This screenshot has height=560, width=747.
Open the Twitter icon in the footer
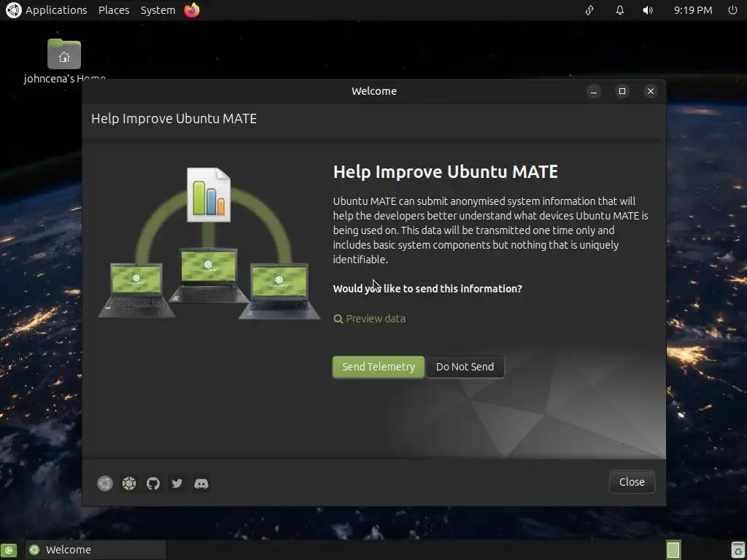[177, 483]
